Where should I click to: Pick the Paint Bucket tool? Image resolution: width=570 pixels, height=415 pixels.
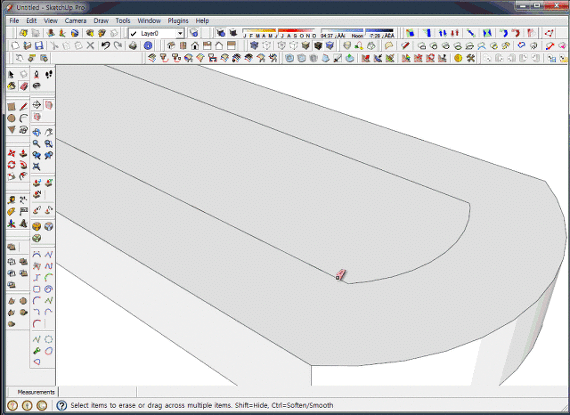12,86
